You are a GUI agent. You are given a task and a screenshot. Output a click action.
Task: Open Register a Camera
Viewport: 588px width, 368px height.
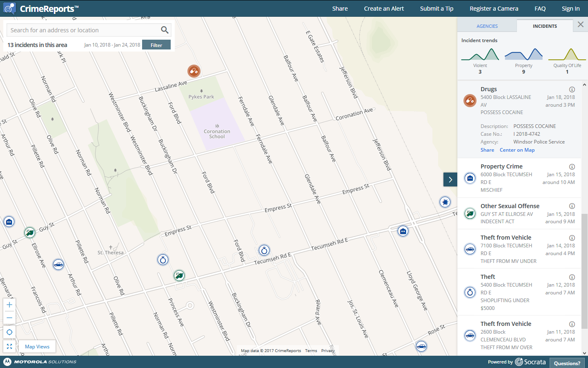(x=494, y=9)
